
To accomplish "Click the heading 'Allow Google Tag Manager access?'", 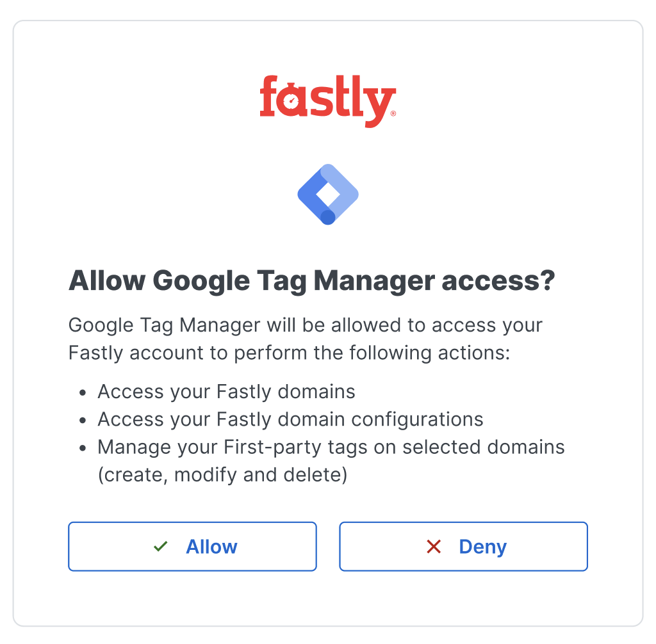I will pyautogui.click(x=311, y=280).
